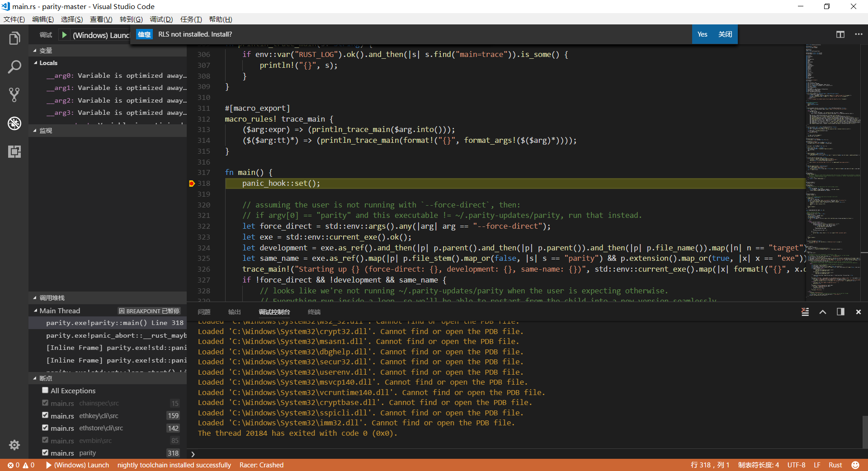Click 'nightly toolchain installed successfully' status text

(174, 465)
